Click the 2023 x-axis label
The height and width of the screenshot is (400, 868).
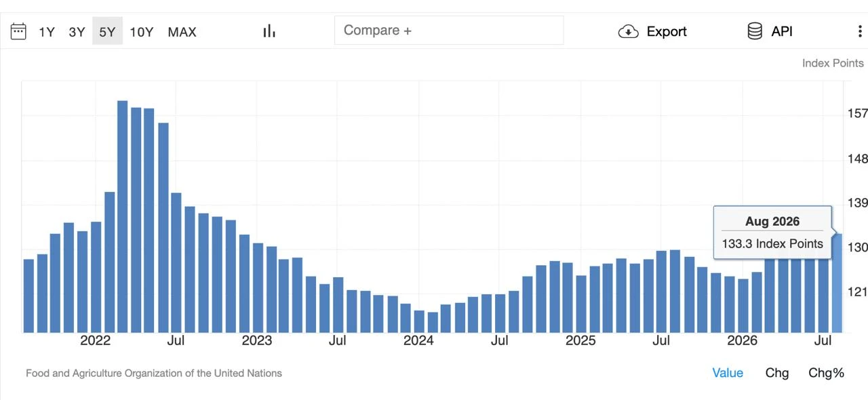[257, 340]
